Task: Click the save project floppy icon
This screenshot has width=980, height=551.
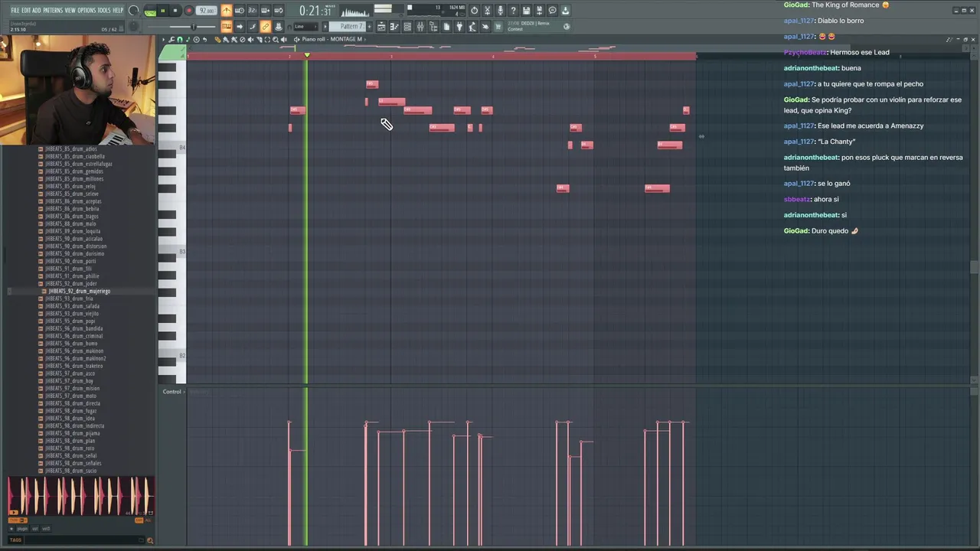Action: pos(526,11)
